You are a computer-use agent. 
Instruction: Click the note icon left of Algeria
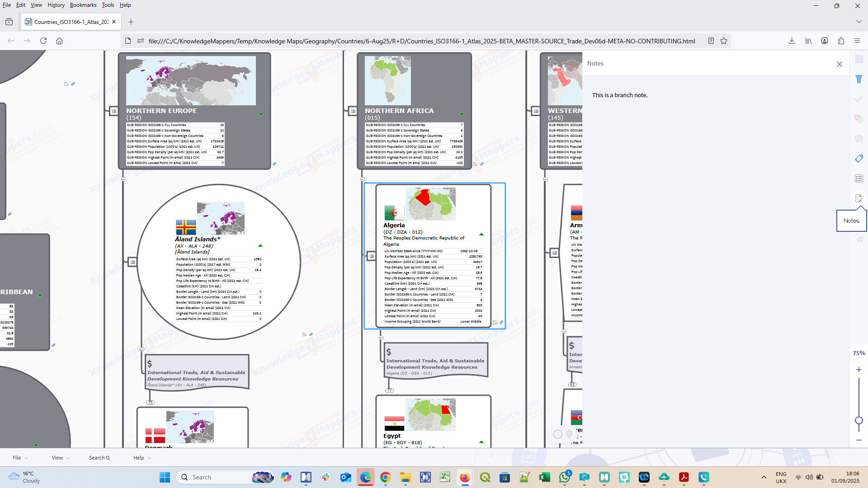372,256
